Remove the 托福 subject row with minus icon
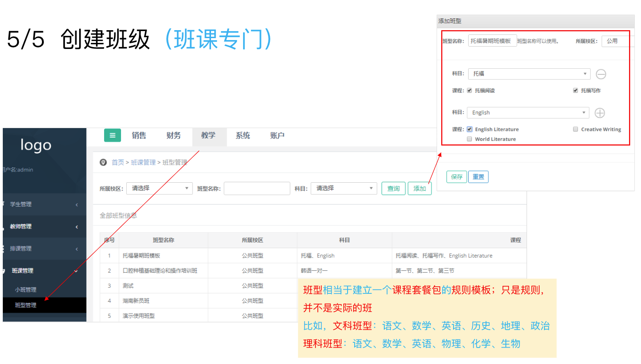Image resolution: width=641 pixels, height=364 pixels. [x=601, y=74]
